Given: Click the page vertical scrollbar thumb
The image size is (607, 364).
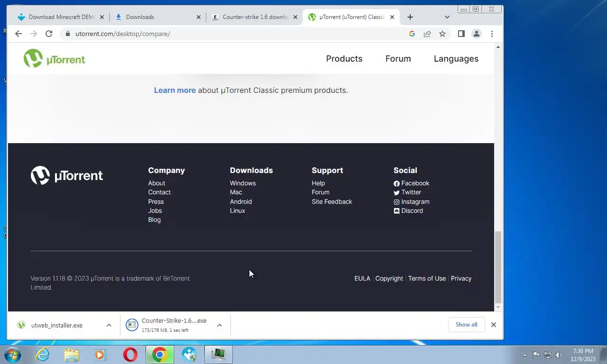Looking at the screenshot, I should pos(498,267).
